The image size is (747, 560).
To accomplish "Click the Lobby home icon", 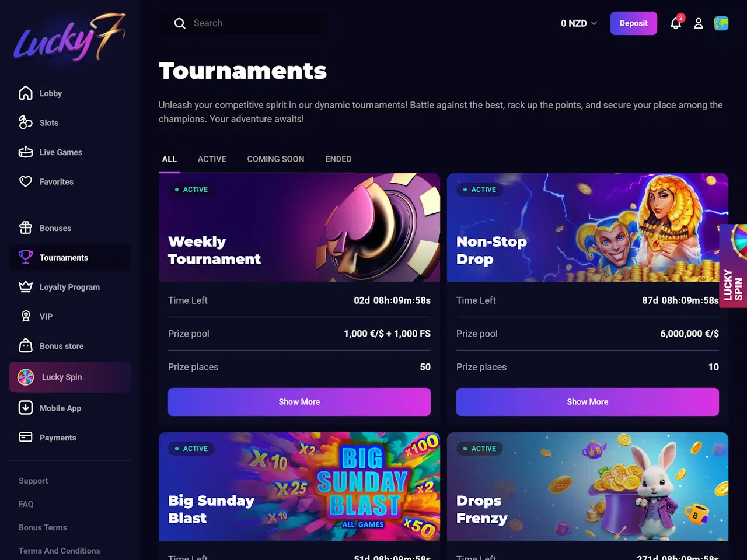I will pyautogui.click(x=26, y=93).
